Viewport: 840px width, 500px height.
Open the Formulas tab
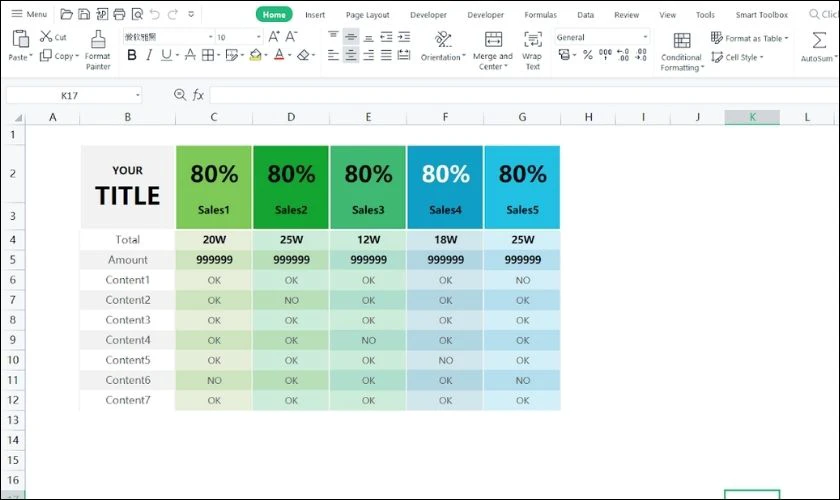click(x=541, y=14)
